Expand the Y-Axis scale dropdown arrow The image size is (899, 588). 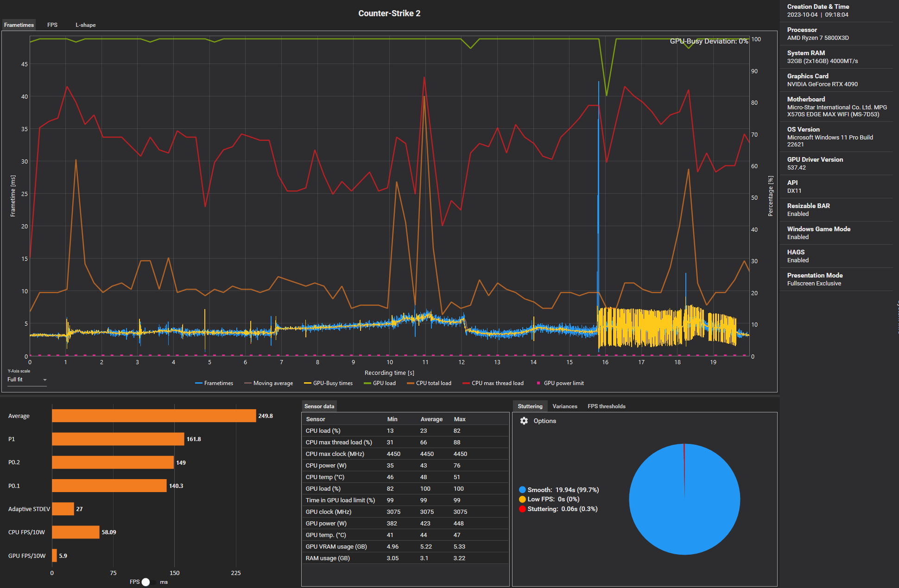(45, 380)
